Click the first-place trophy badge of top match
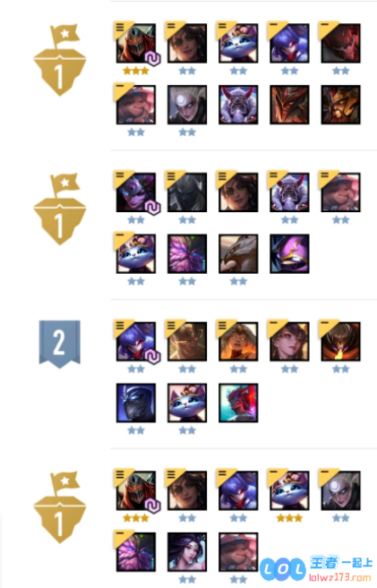377x588 pixels. tap(60, 60)
